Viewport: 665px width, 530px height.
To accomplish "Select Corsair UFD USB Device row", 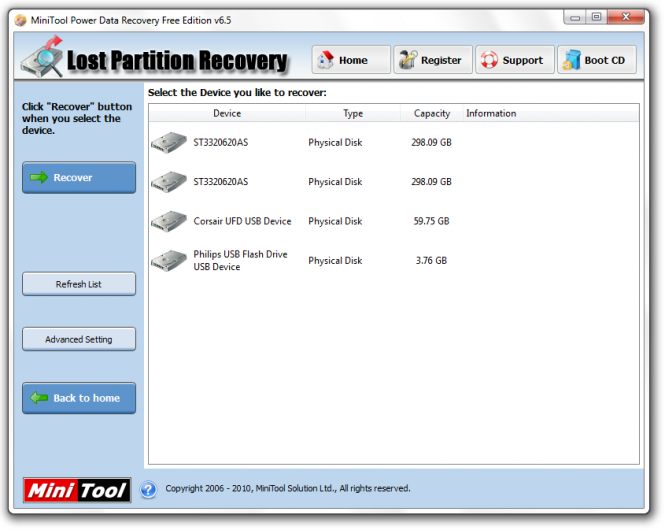I will pyautogui.click(x=394, y=221).
